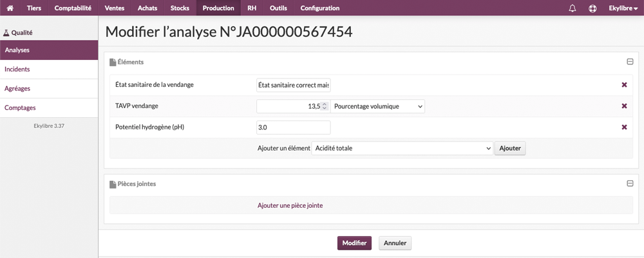Collapse the Pièces jointes panel

tap(630, 184)
